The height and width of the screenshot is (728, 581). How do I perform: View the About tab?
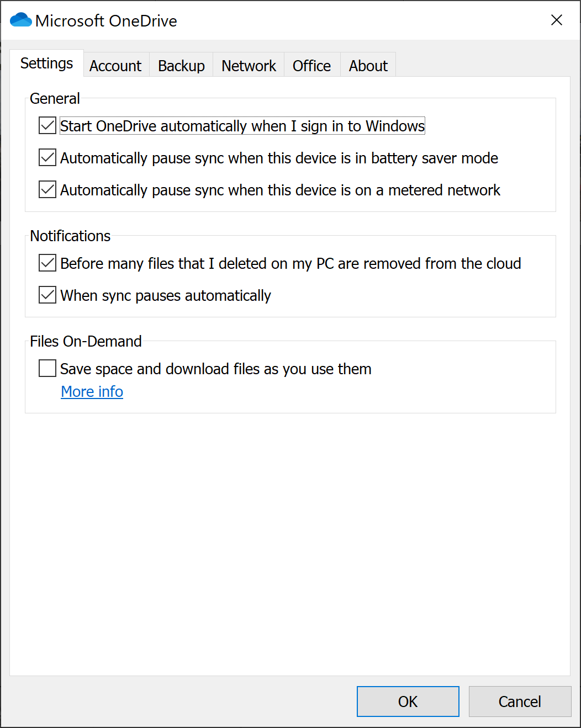coord(368,66)
